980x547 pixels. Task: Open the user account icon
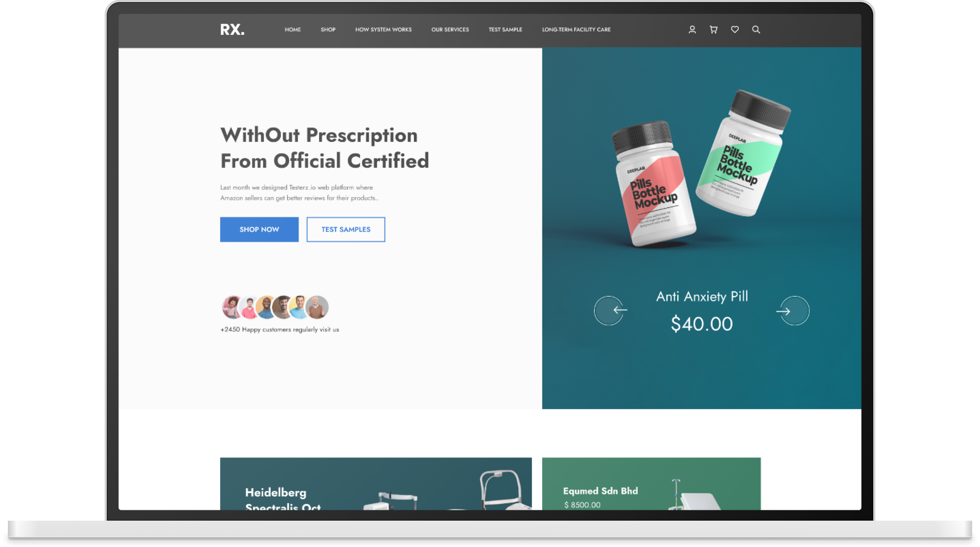click(692, 30)
